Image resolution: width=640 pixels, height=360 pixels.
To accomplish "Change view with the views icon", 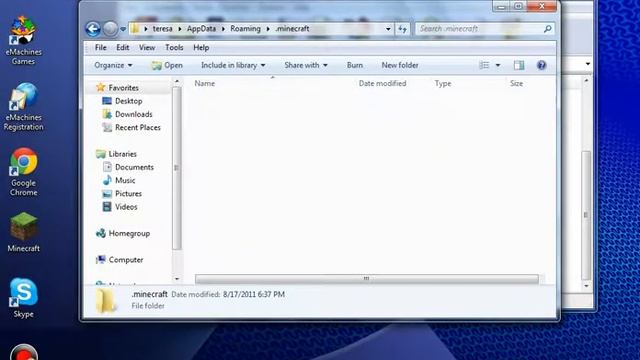I will coord(484,65).
